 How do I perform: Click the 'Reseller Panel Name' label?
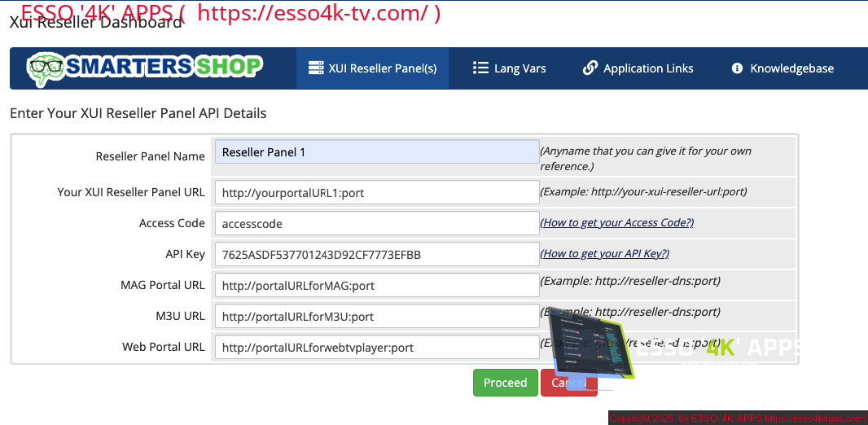150,156
